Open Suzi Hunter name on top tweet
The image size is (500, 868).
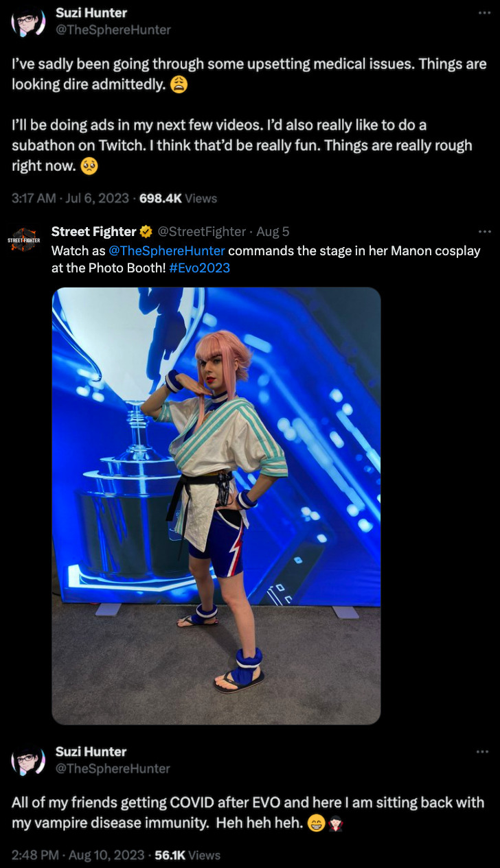point(91,13)
